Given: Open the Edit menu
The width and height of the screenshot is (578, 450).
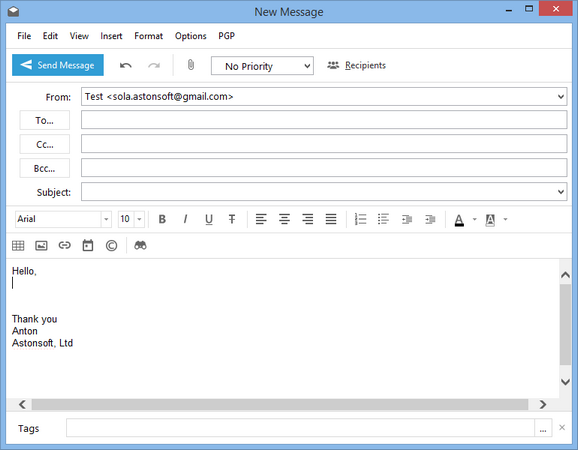Looking at the screenshot, I should 50,36.
